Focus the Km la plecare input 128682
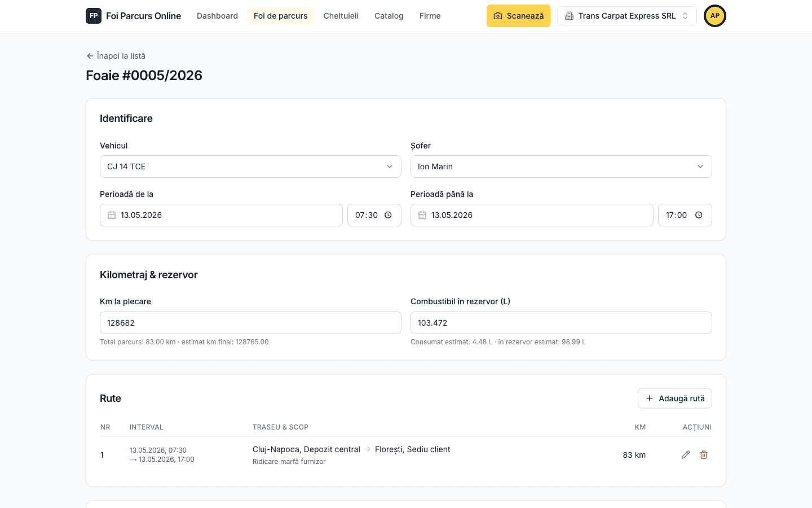This screenshot has height=508, width=812. (x=250, y=323)
